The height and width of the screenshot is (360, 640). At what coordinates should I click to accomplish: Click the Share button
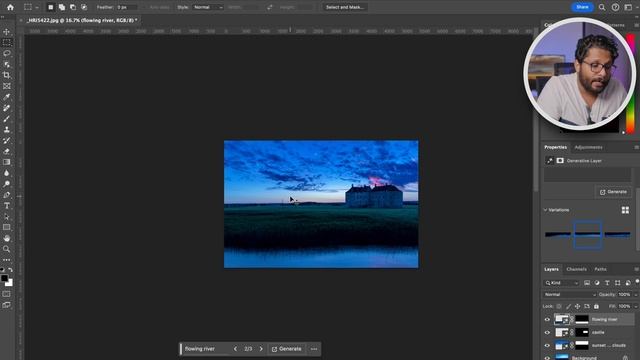582,7
